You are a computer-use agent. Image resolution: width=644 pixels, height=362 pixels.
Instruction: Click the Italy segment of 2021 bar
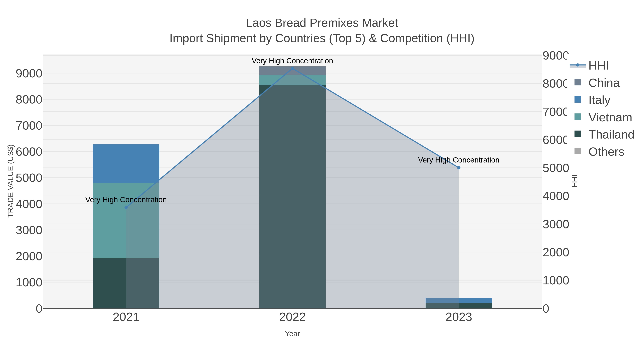pos(126,164)
